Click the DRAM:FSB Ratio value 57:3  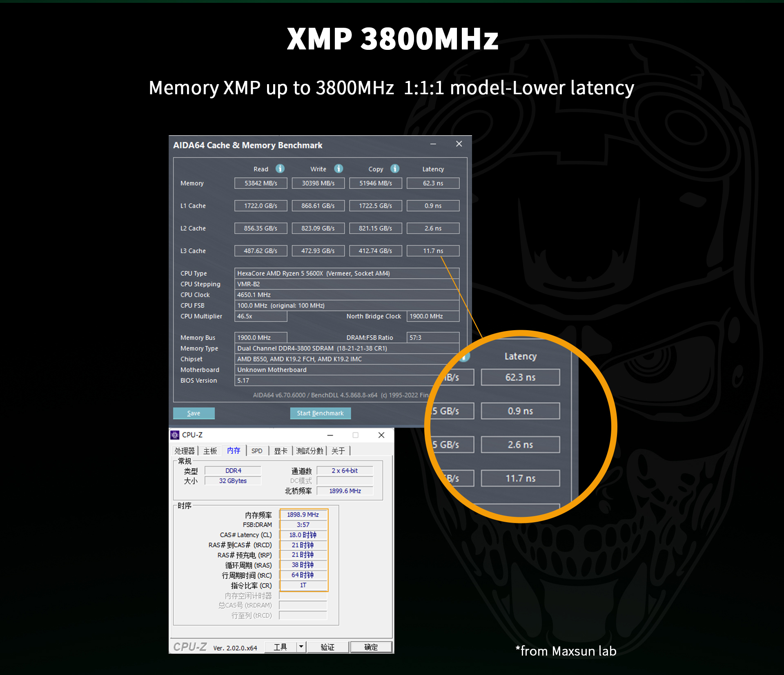(x=433, y=337)
